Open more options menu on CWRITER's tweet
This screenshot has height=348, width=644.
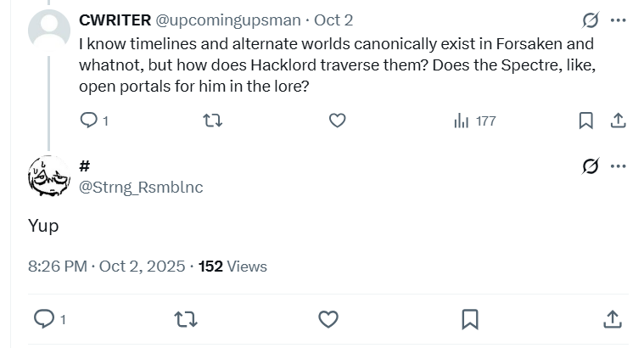coord(619,20)
